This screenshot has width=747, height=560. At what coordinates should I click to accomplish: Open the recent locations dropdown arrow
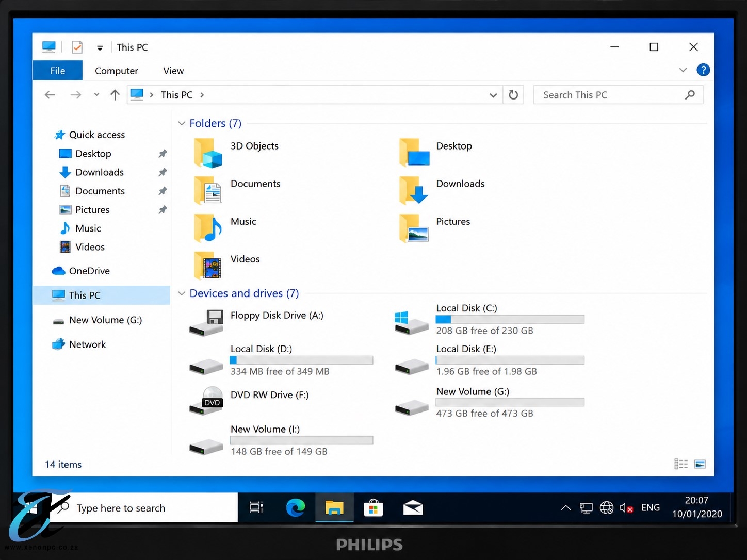(96, 95)
